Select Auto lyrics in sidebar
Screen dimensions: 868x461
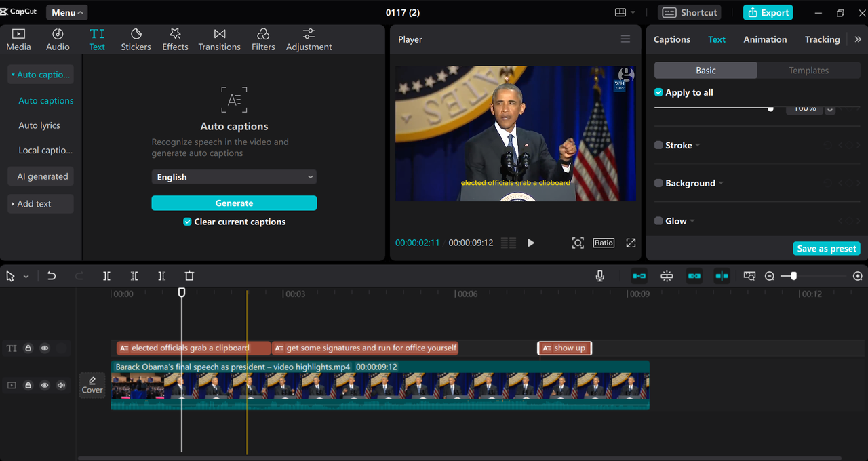click(x=39, y=125)
